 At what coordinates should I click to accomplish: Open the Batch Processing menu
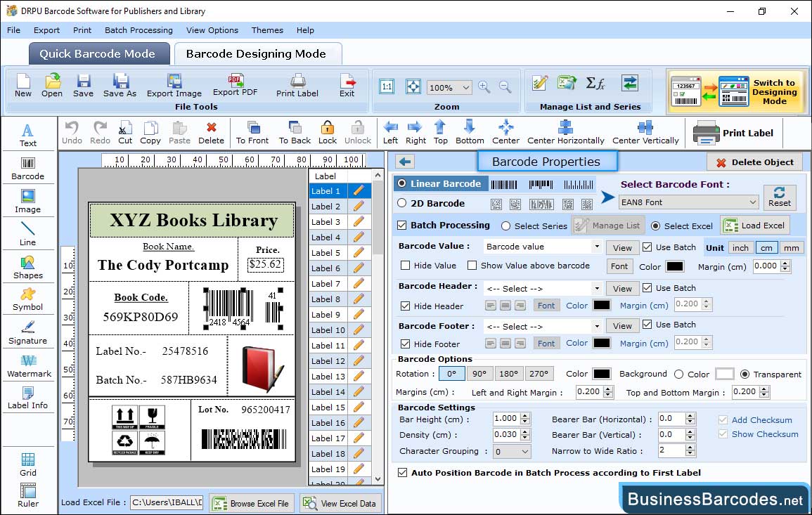pyautogui.click(x=138, y=30)
